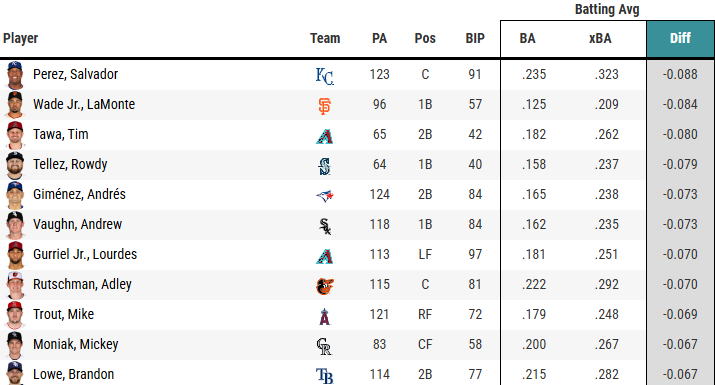This screenshot has width=715, height=385.
Task: Click the Colorado Rockies logo icon
Action: click(324, 346)
